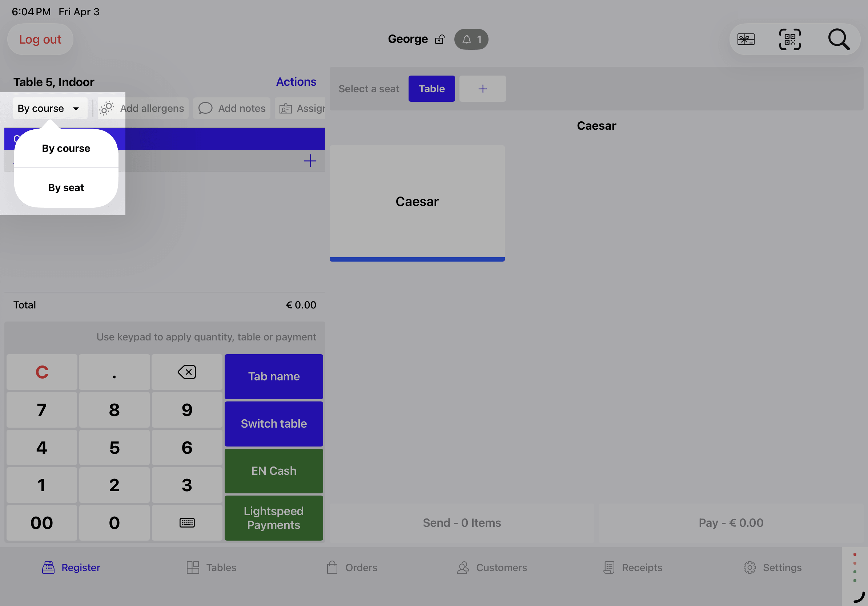This screenshot has height=606, width=868.
Task: Switch ordering mode to By seat
Action: [x=65, y=187]
